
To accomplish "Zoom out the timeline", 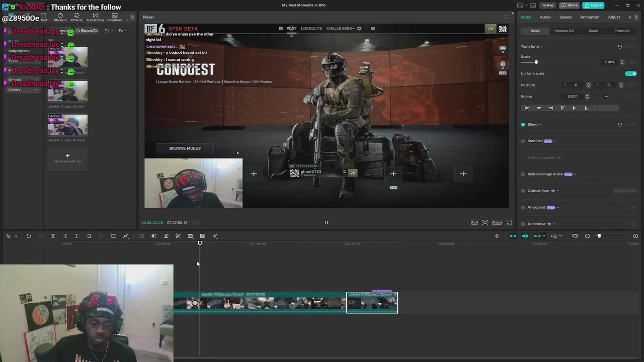I will click(x=587, y=236).
